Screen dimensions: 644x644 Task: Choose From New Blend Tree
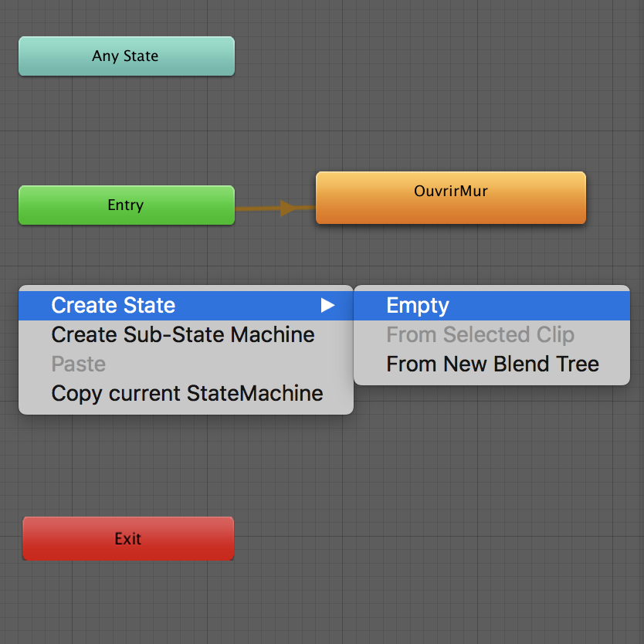492,364
